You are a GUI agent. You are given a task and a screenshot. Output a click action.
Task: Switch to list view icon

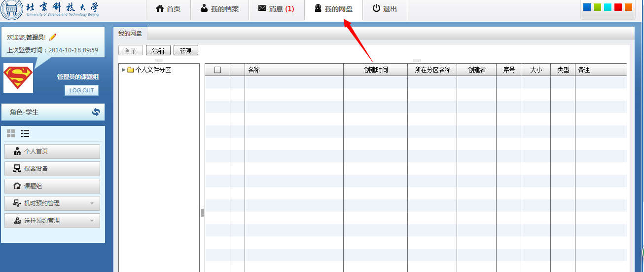click(25, 133)
